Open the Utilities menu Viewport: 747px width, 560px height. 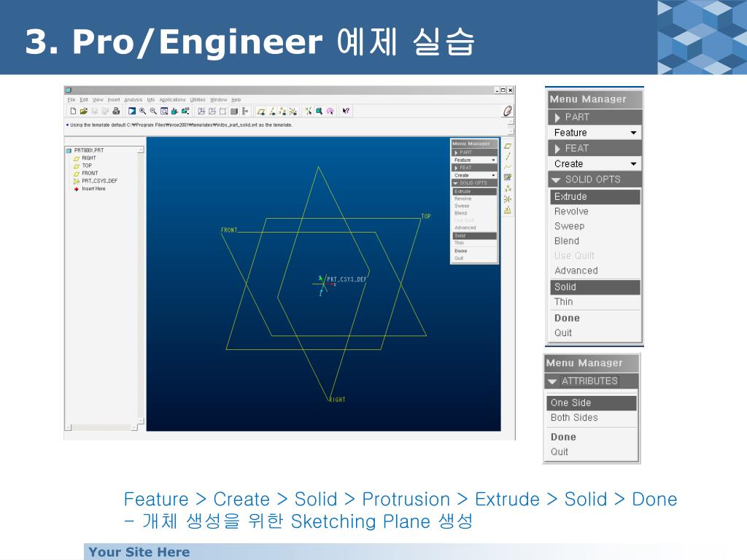tap(198, 99)
